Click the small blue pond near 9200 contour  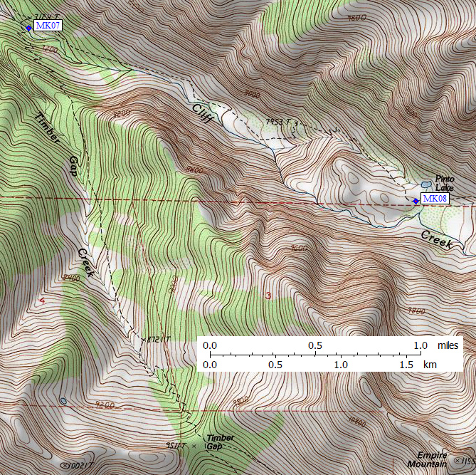64,401
